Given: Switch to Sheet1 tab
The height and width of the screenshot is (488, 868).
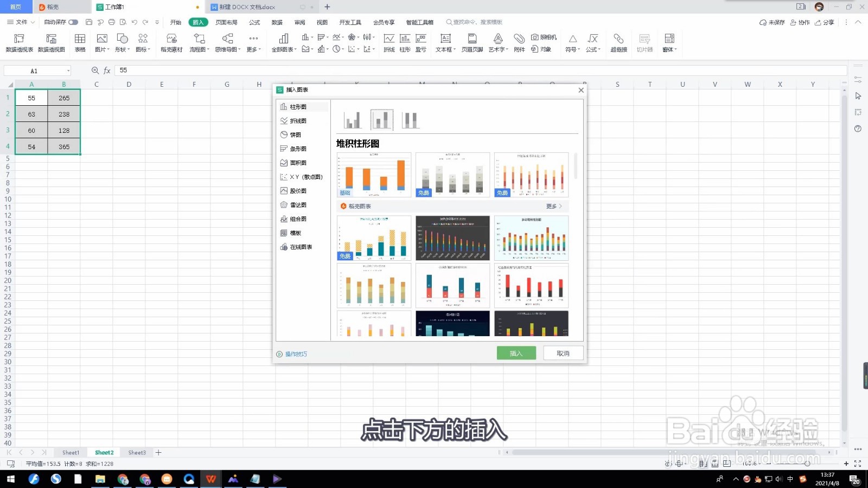Looking at the screenshot, I should tap(71, 452).
